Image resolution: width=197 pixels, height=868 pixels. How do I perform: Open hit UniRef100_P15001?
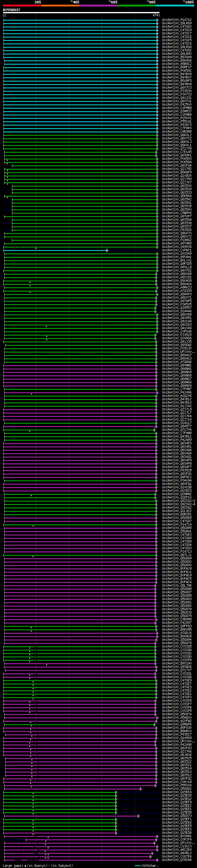pyautogui.click(x=177, y=118)
